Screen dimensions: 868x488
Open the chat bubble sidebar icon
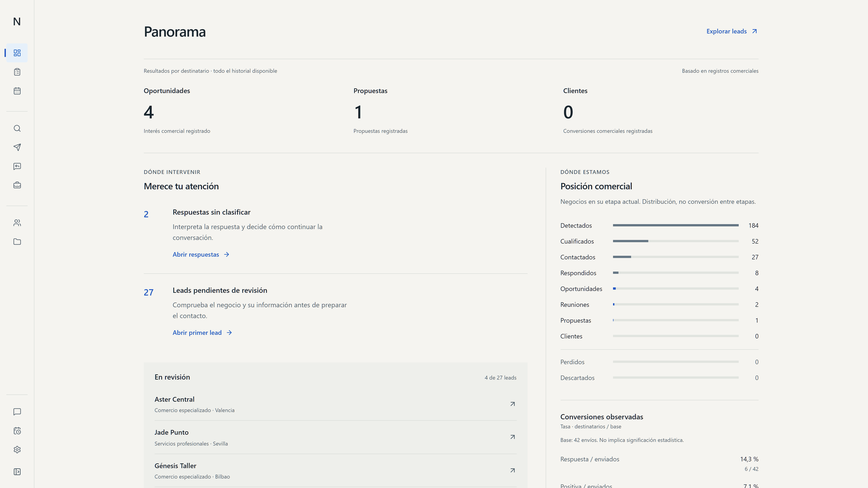point(17,412)
